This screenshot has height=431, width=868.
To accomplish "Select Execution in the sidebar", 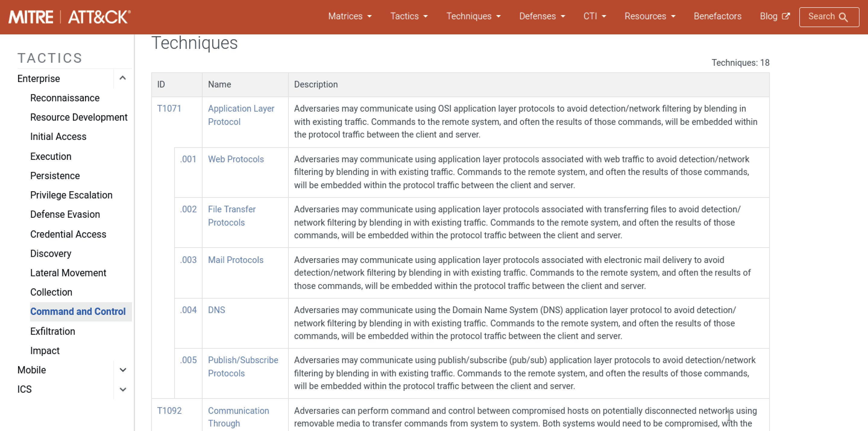I will click(x=51, y=156).
